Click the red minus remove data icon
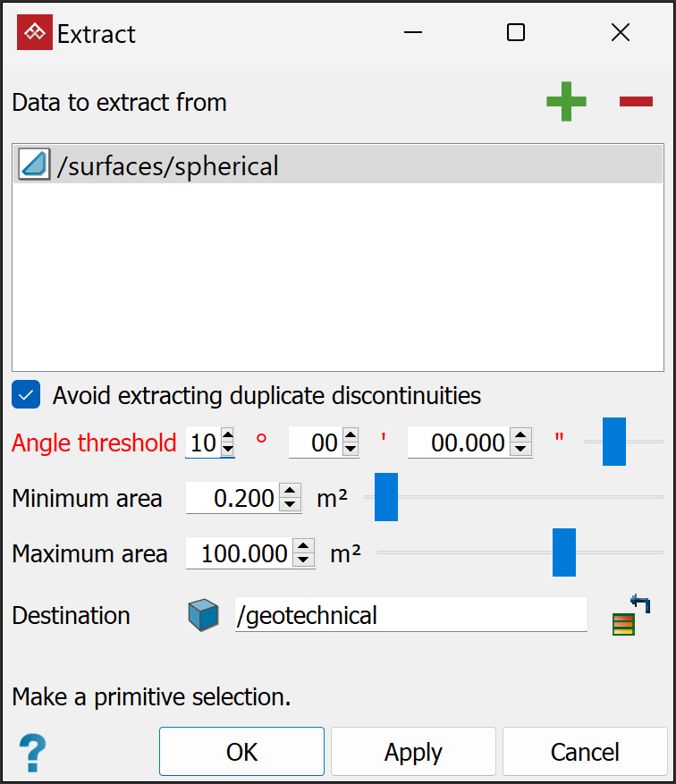 click(636, 102)
